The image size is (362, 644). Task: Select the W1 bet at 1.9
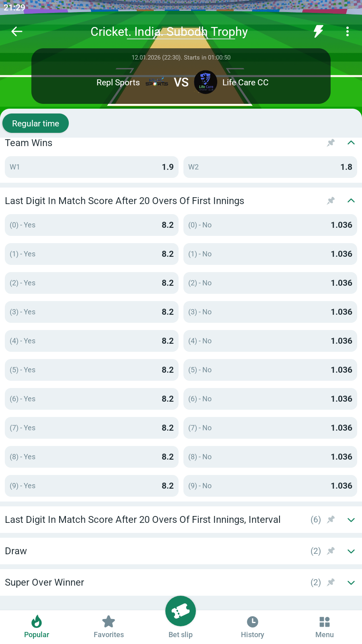92,167
